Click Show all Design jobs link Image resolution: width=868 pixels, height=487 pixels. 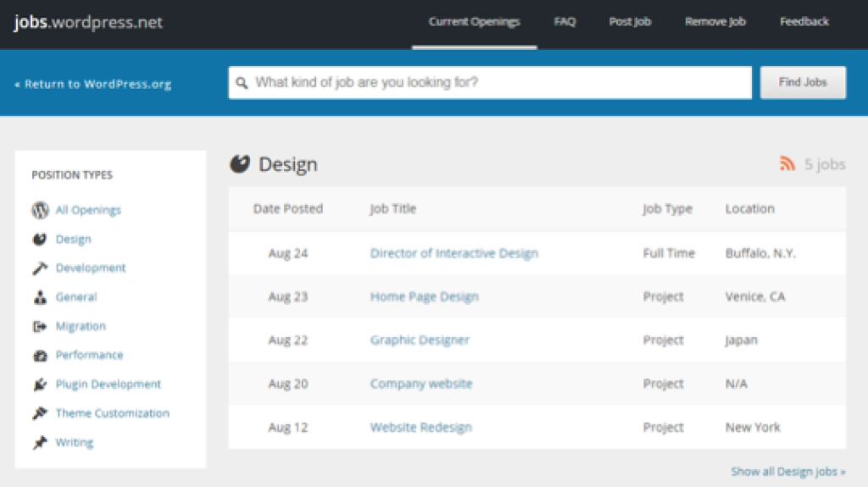(x=787, y=472)
